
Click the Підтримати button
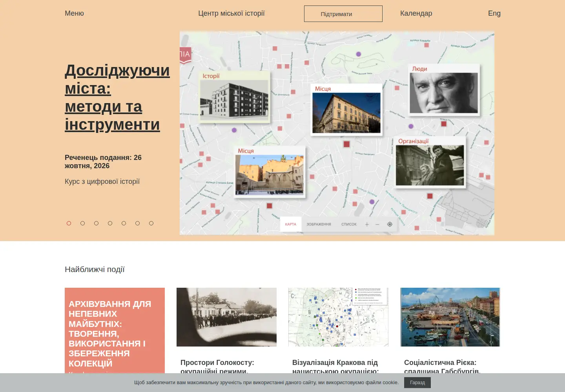(343, 14)
